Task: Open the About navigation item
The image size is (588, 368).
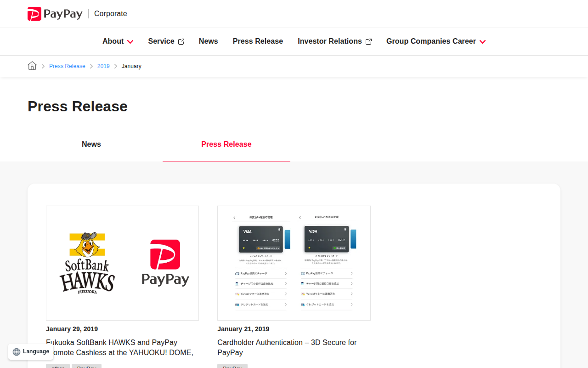Action: click(113, 41)
